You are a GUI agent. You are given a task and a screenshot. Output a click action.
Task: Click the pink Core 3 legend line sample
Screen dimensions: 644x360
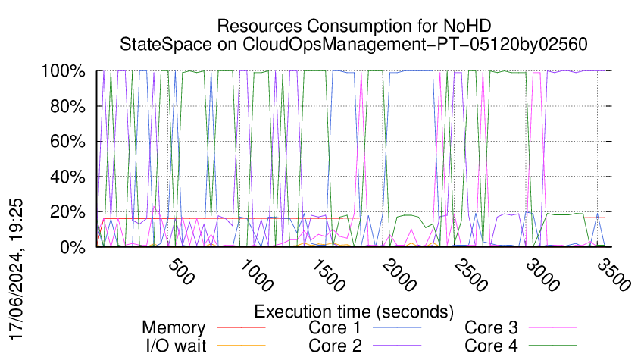[x=553, y=327]
